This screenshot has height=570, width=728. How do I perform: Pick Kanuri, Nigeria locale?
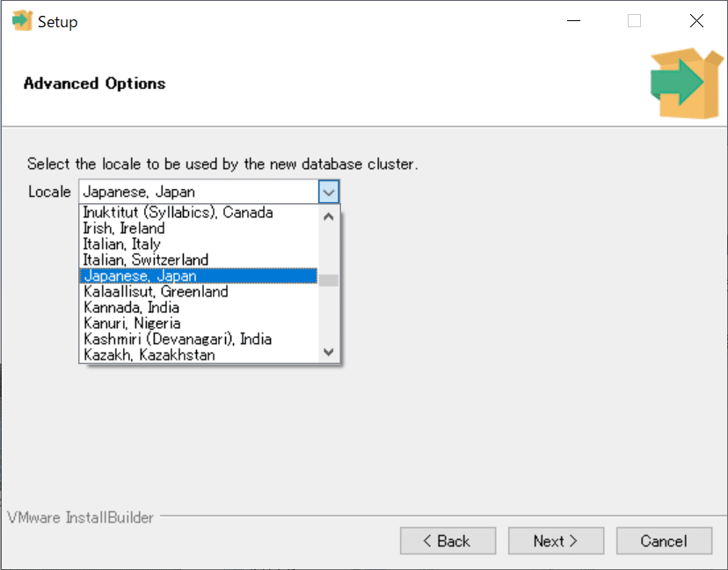pyautogui.click(x=133, y=324)
